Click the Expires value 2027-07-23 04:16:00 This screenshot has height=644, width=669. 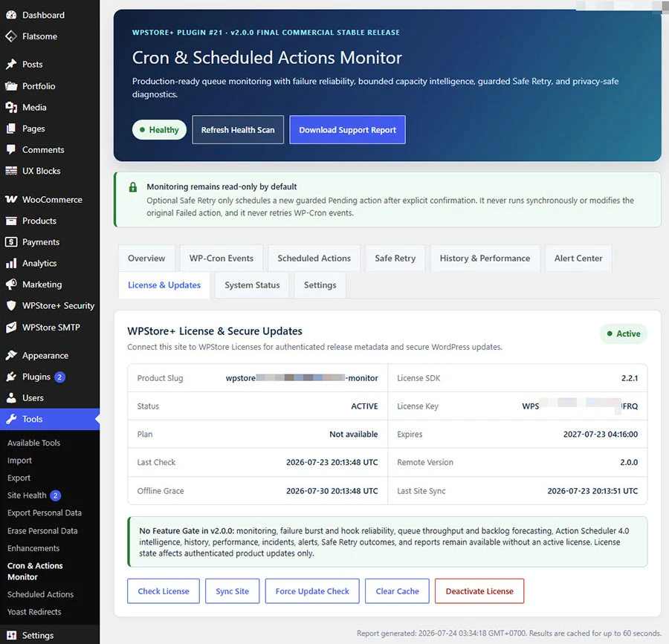tap(601, 435)
